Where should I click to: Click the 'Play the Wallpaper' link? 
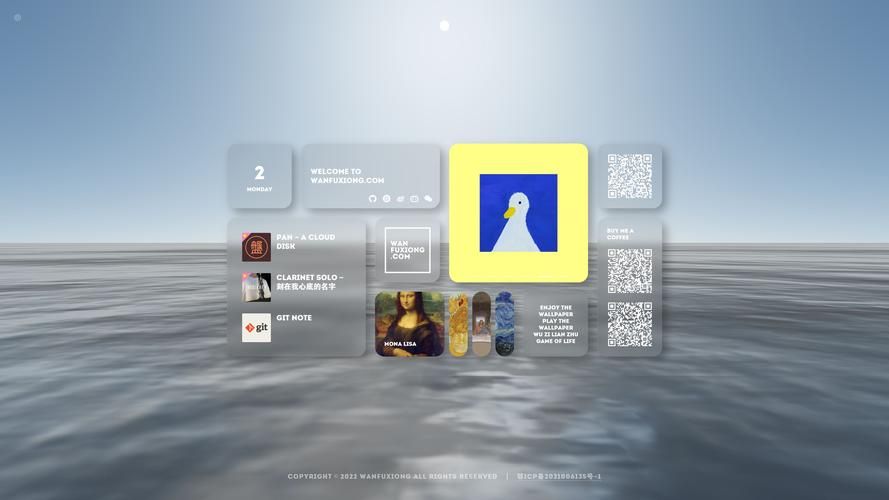coord(555,321)
